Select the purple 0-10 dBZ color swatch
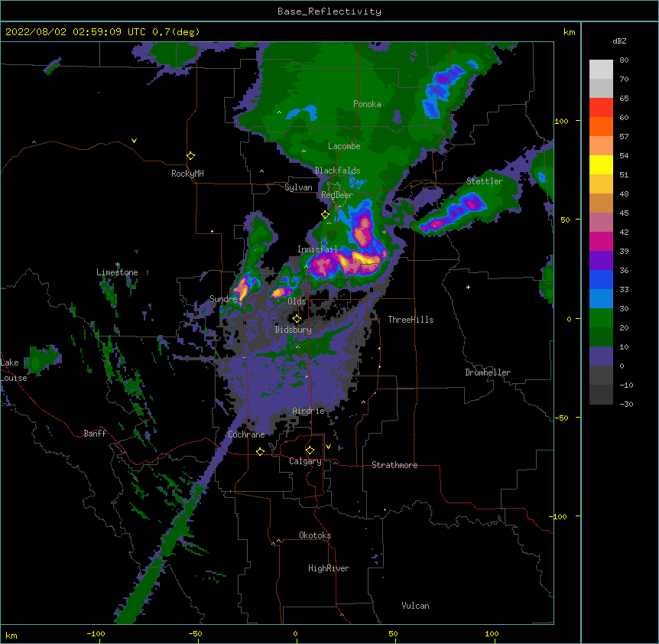Screen dimensions: 659x644 pos(601,356)
